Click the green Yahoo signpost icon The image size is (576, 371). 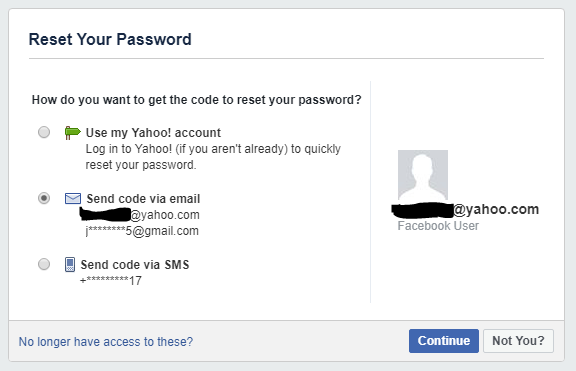click(x=72, y=133)
